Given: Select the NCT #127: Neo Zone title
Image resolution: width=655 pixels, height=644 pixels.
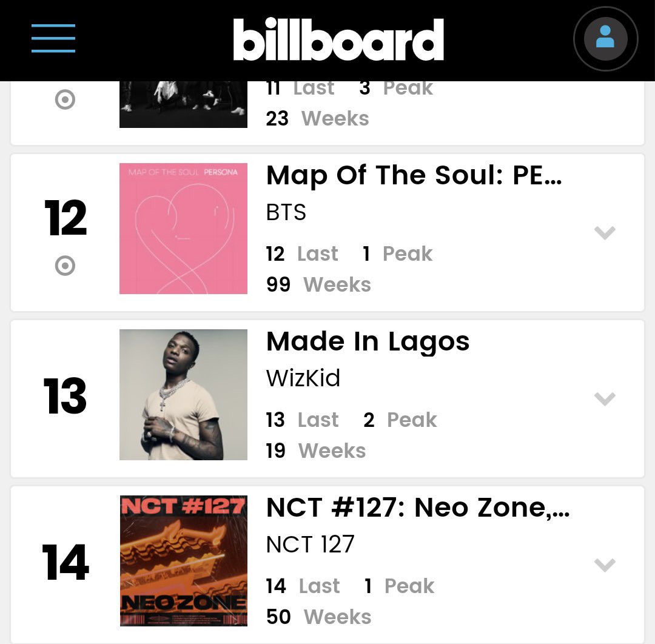Looking at the screenshot, I should click(417, 508).
